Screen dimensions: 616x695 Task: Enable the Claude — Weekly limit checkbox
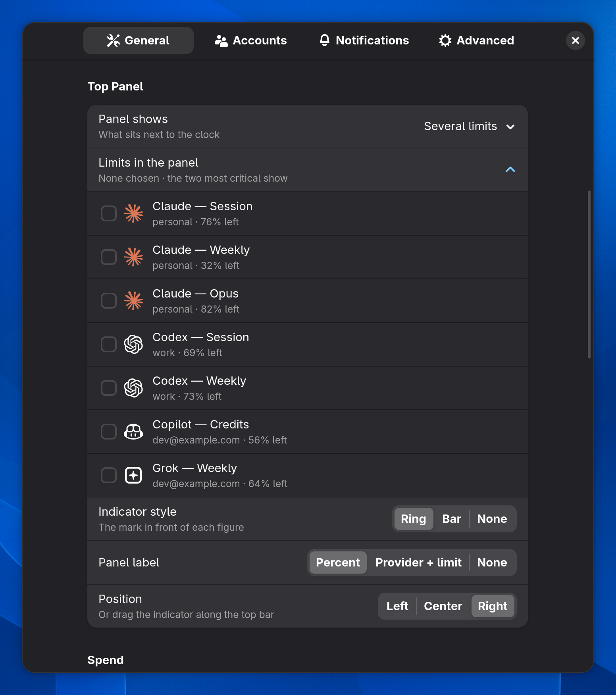pos(109,257)
